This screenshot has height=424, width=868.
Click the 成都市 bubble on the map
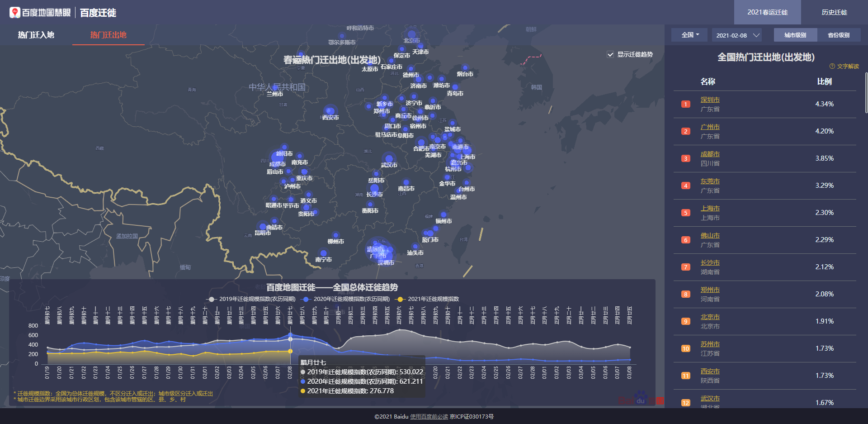(277, 157)
